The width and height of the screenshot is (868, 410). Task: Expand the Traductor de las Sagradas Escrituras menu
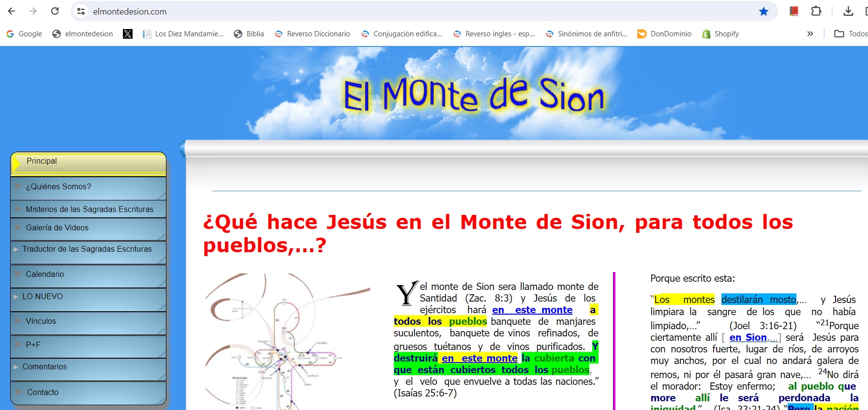point(87,249)
